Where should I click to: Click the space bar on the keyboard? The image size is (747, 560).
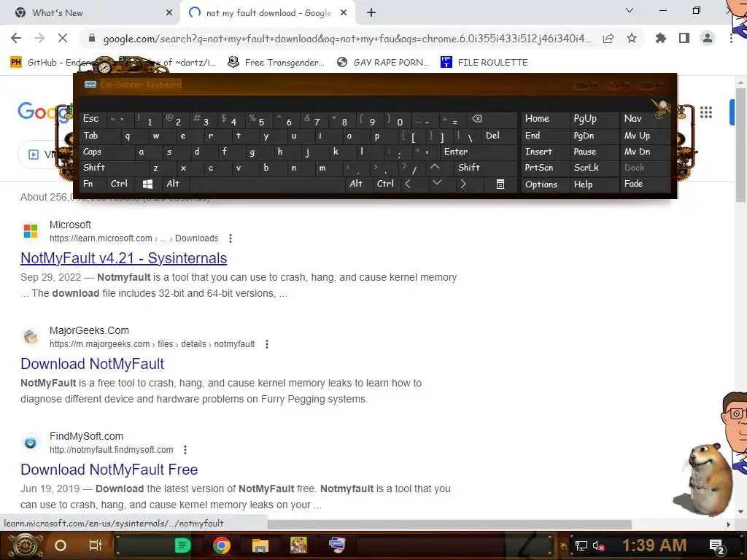point(268,184)
